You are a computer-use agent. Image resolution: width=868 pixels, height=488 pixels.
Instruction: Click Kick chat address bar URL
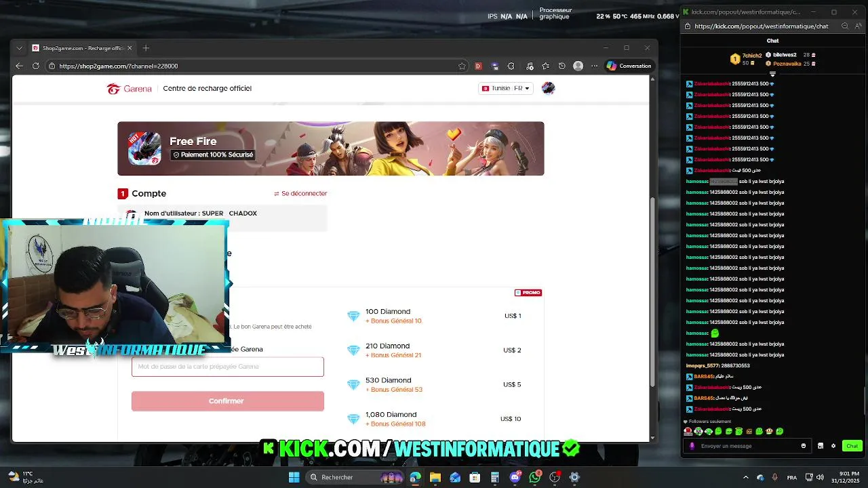(762, 26)
